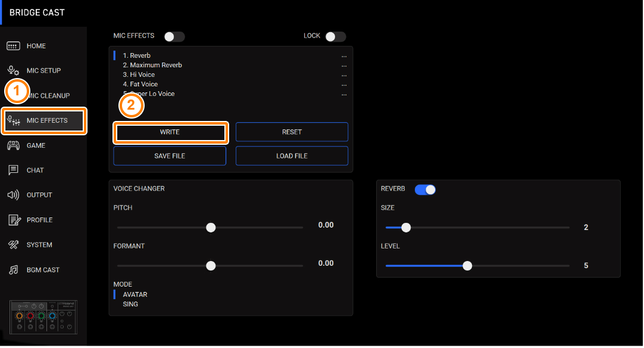The height and width of the screenshot is (348, 644).
Task: Open options menu for Fat Voice preset
Action: pos(344,85)
